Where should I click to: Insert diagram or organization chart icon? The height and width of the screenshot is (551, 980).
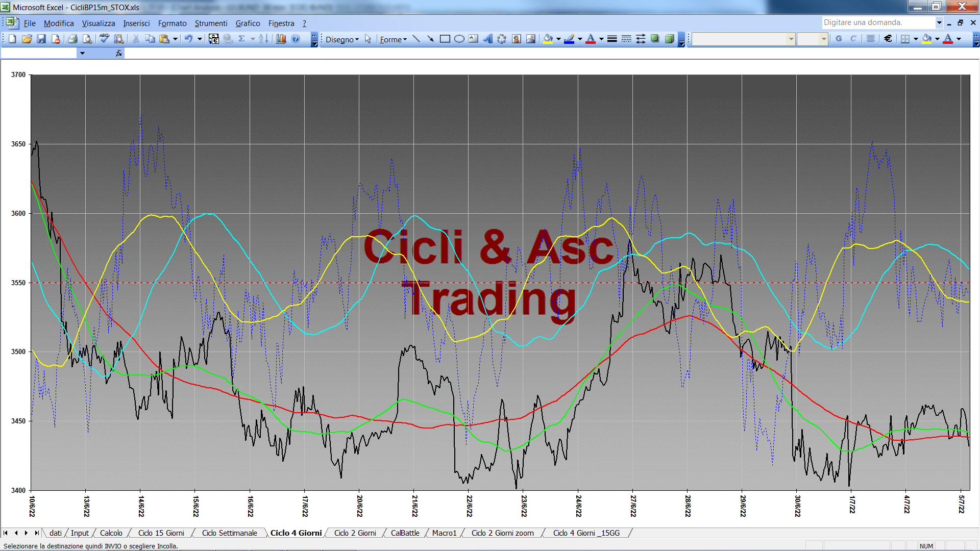click(502, 39)
